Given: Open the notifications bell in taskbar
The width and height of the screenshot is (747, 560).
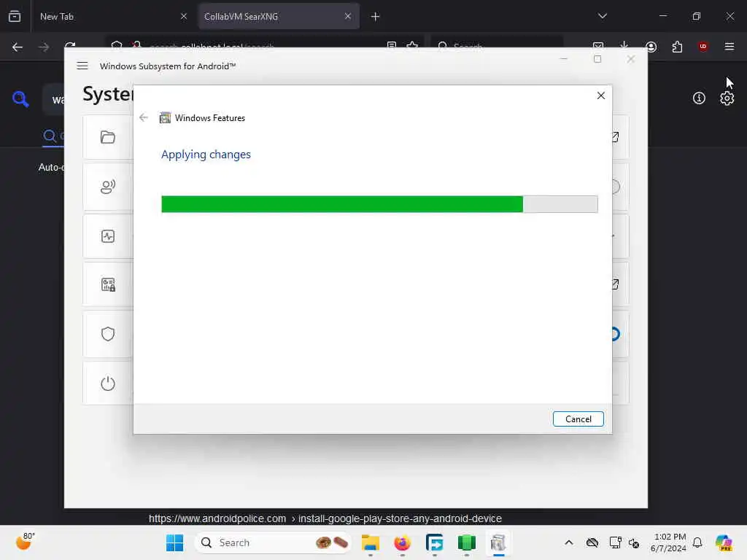Looking at the screenshot, I should tap(697, 542).
